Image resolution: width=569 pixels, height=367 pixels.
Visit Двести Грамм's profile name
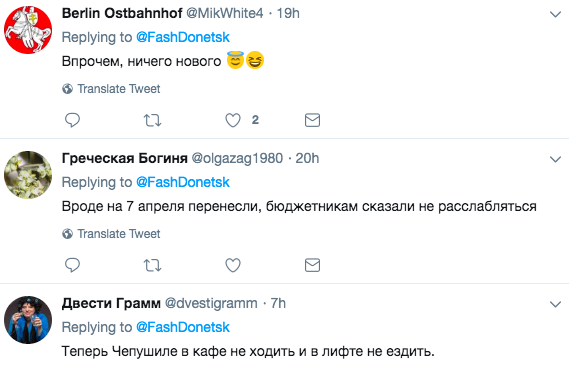(111, 303)
